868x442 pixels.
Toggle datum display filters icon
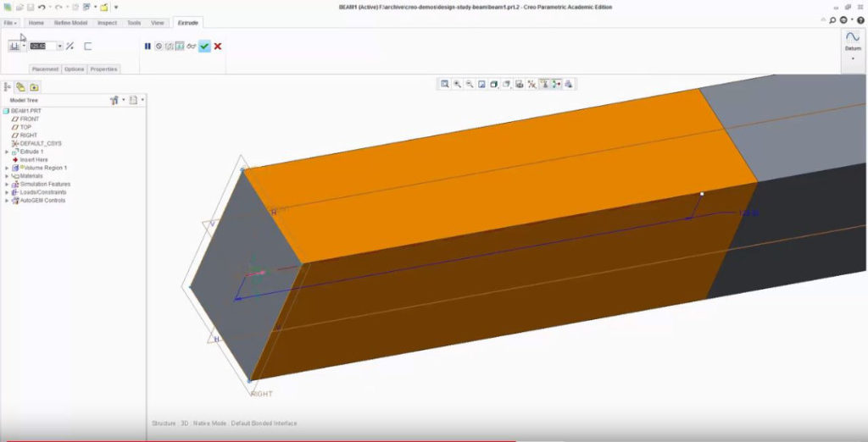pyautogui.click(x=531, y=84)
